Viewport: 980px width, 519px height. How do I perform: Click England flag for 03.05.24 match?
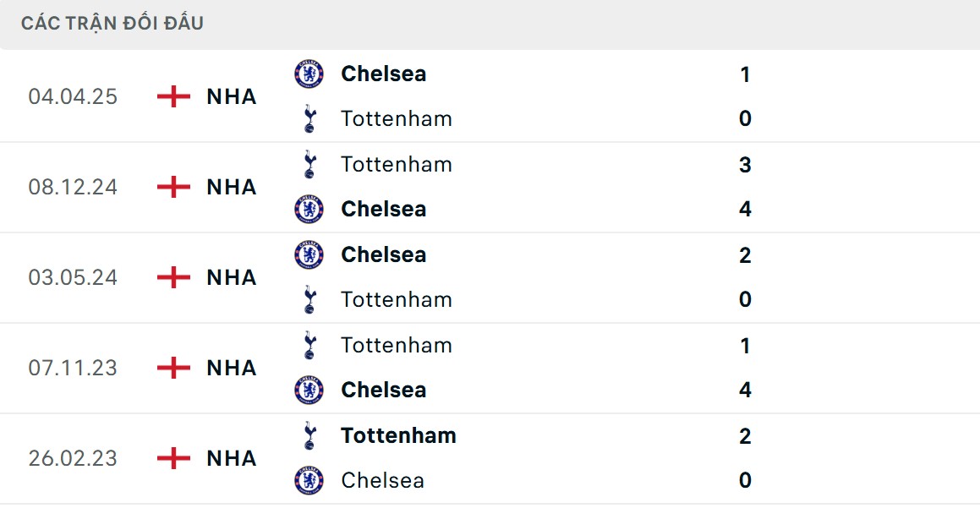point(174,277)
